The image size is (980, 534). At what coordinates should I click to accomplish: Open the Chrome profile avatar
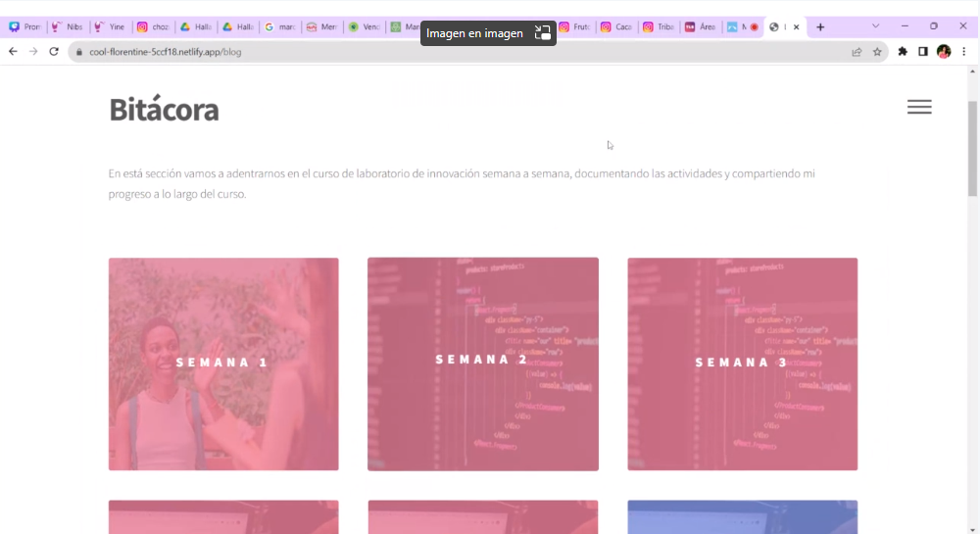click(x=944, y=52)
